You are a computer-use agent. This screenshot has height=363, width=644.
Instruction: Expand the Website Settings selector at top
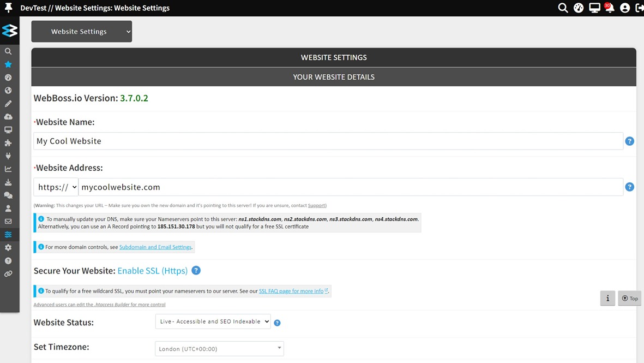point(81,31)
